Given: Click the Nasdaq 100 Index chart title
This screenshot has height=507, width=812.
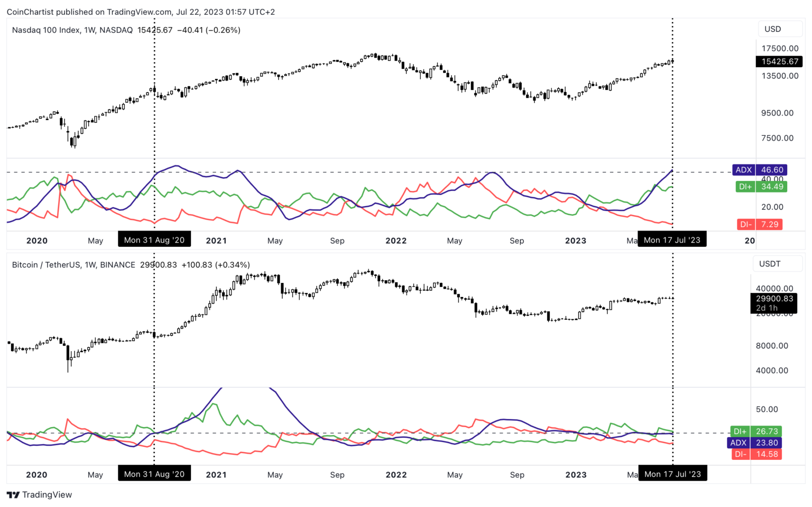Looking at the screenshot, I should point(72,30).
